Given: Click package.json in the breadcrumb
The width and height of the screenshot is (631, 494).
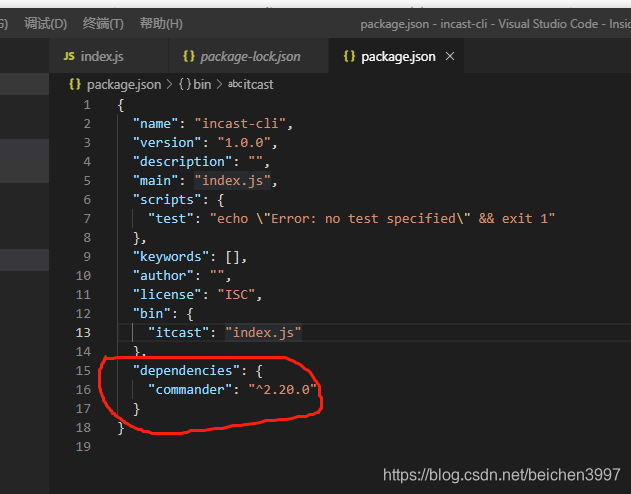Looking at the screenshot, I should click(124, 84).
